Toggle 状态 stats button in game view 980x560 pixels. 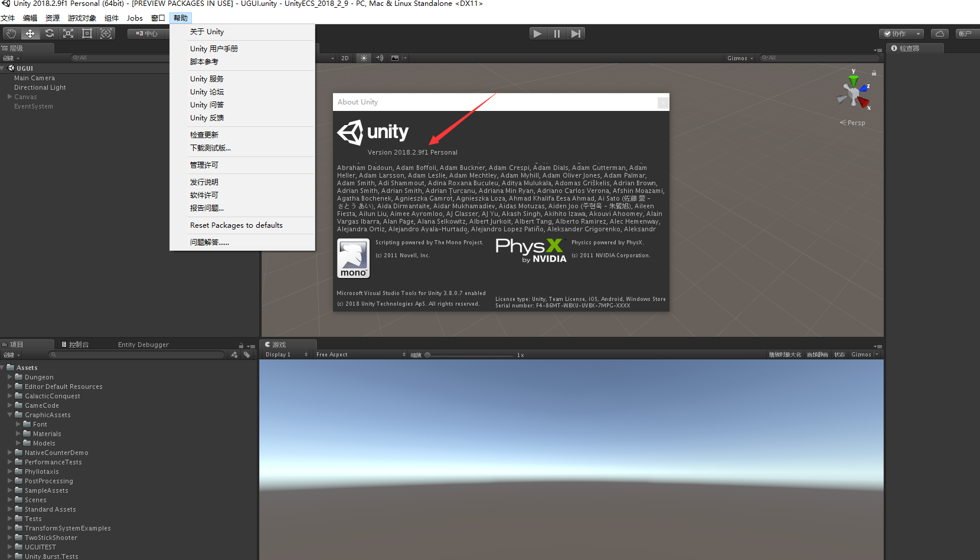pos(839,355)
